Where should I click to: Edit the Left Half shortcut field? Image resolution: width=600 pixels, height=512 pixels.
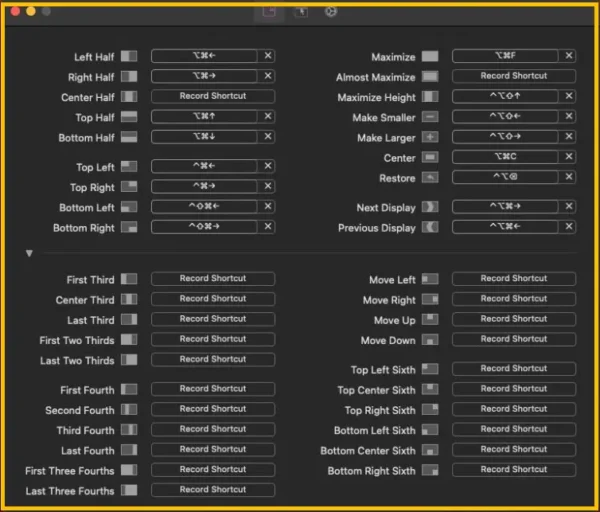coord(204,56)
